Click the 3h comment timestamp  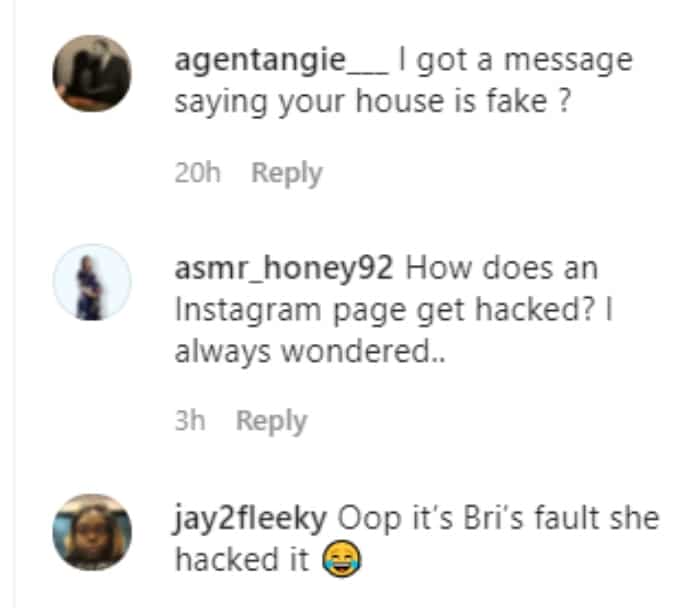pos(190,420)
